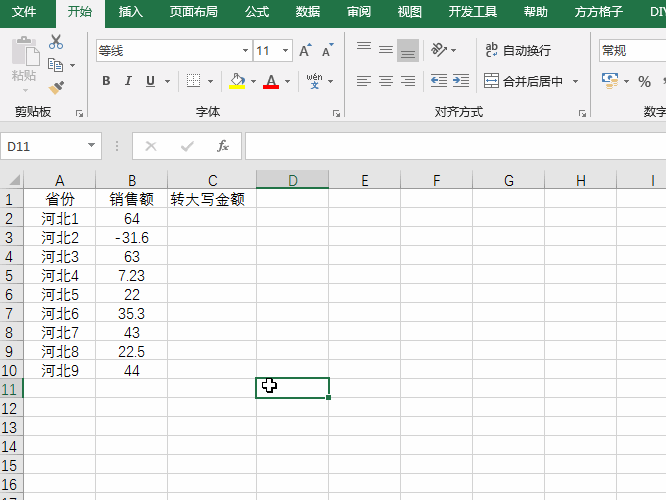Apply the yellow fill color bucket

(x=237, y=81)
